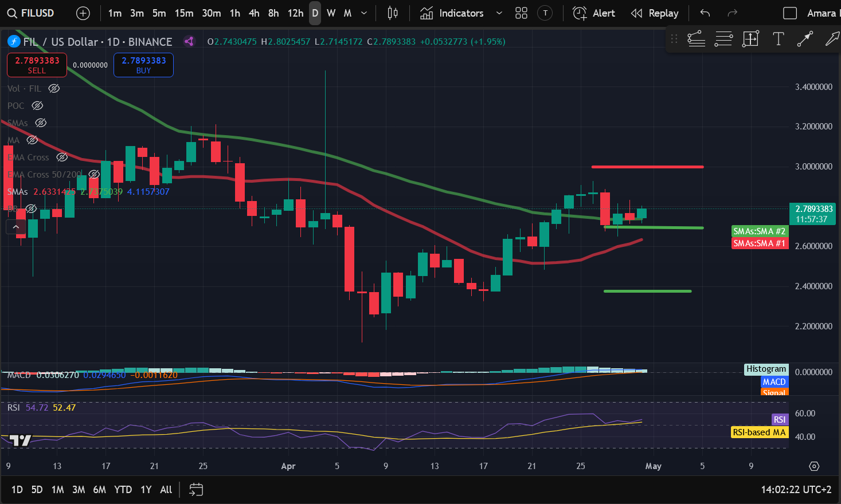Toggle visibility of the Vol · FIL indicator

54,88
